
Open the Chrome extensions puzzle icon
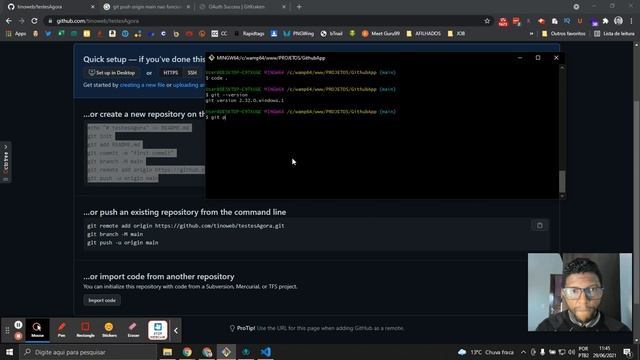[606, 21]
